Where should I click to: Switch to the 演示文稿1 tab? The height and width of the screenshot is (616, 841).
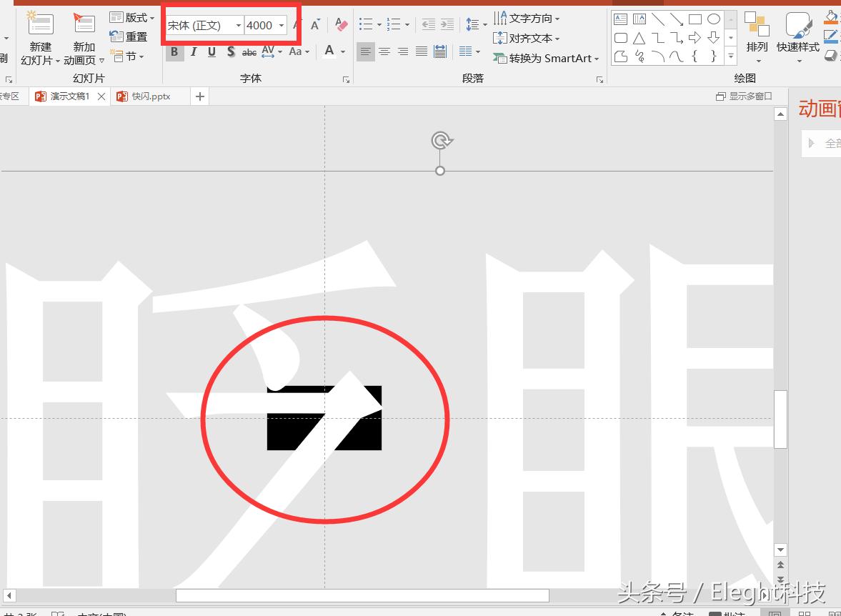click(x=69, y=96)
